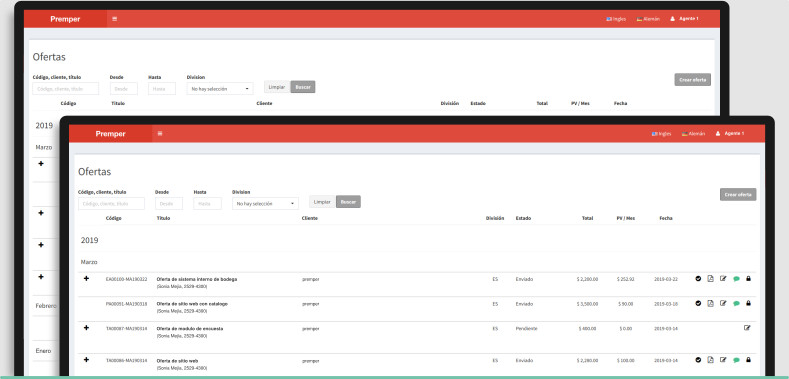Switch language to Alemán in back window
This screenshot has width=789, height=379.
[648, 19]
